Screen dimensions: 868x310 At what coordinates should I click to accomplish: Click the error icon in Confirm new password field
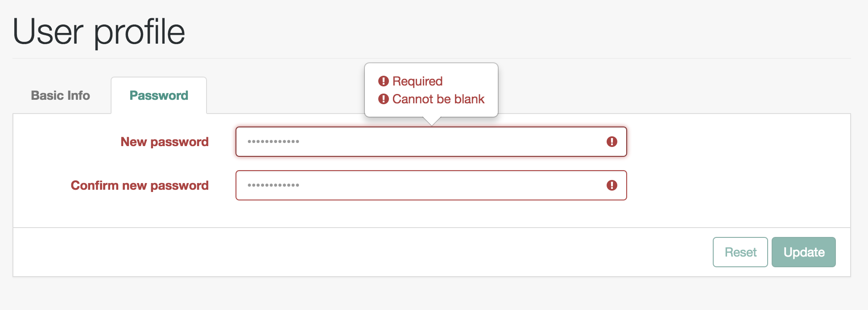click(612, 185)
